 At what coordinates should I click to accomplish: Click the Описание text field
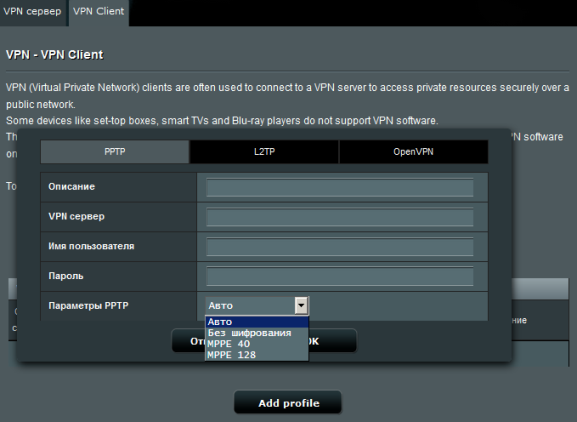340,188
